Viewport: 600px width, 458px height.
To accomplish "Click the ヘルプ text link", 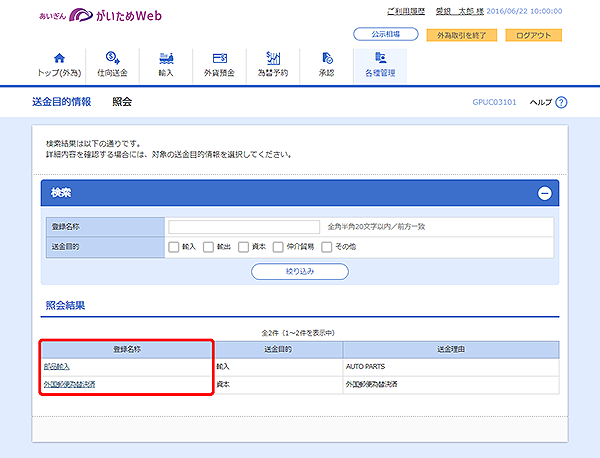I will point(540,102).
